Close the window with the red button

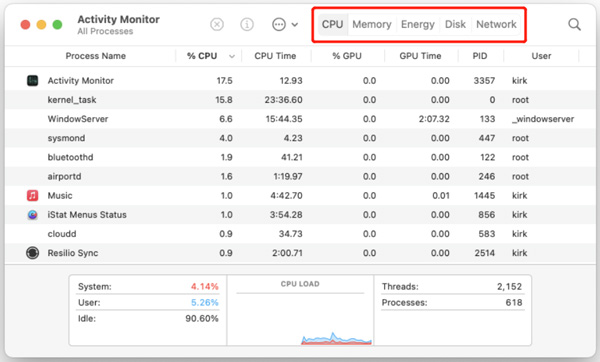[x=25, y=25]
